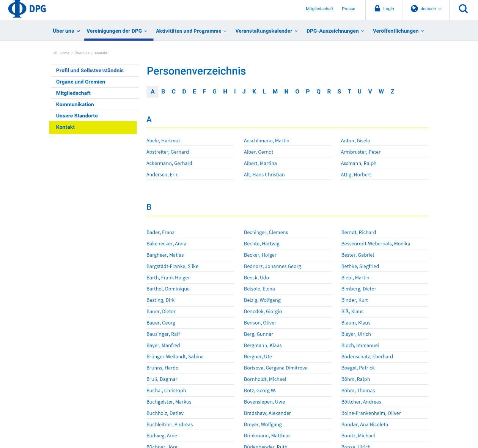
Task: Expand the Über uns menu
Action: click(x=66, y=31)
